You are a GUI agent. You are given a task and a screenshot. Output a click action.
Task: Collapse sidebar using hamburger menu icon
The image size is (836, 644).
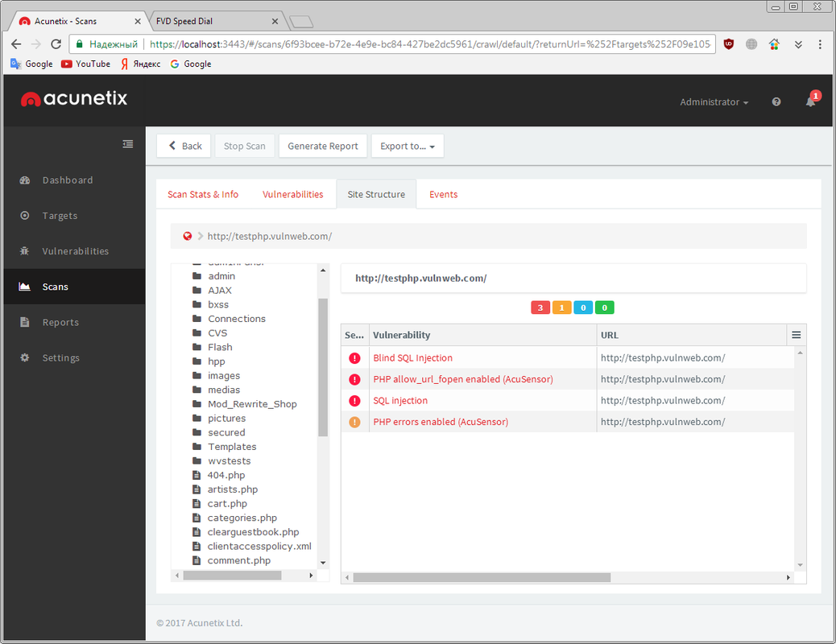(128, 144)
